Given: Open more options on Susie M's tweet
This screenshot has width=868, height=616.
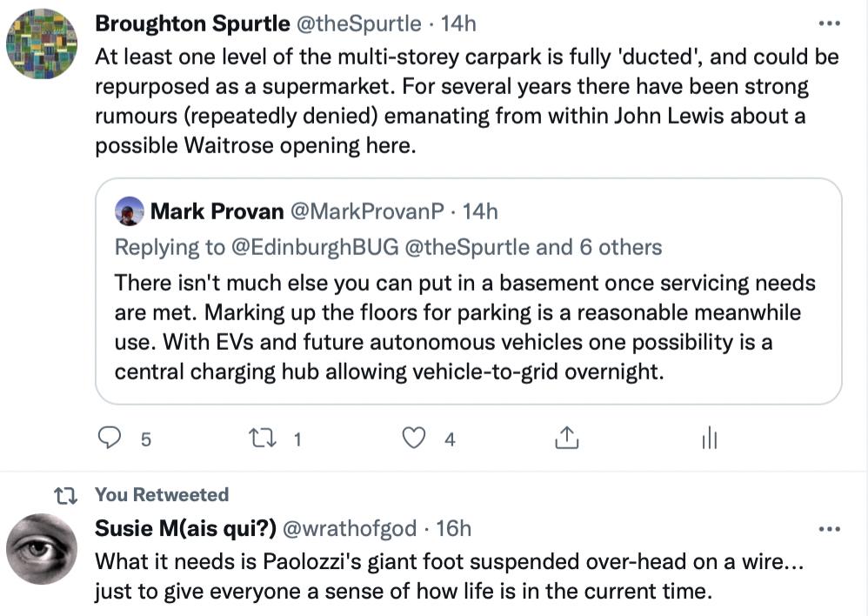Looking at the screenshot, I should point(830,529).
